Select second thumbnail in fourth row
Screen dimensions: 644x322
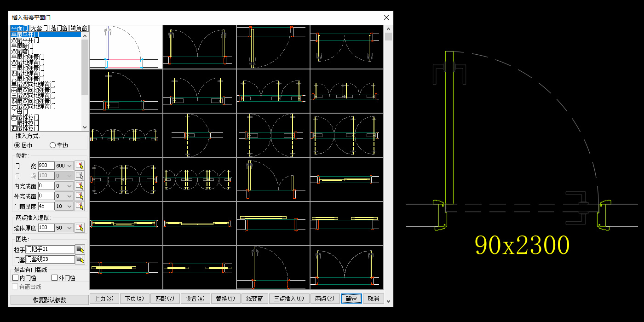click(x=200, y=179)
